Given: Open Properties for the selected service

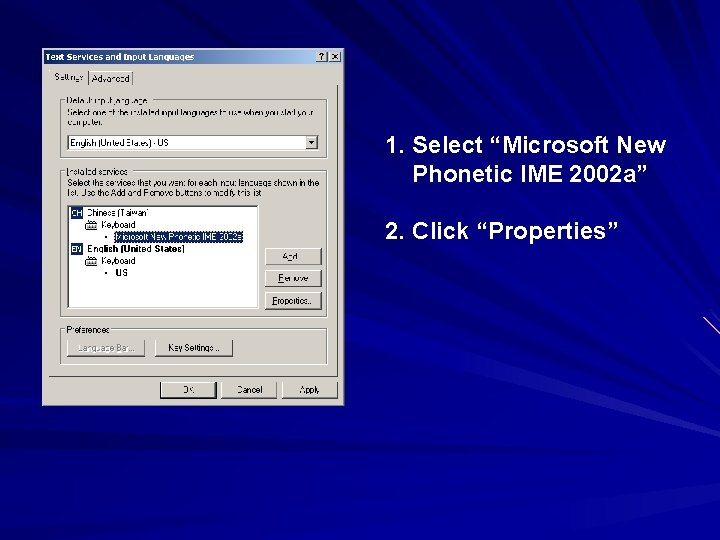Looking at the screenshot, I should tap(293, 301).
